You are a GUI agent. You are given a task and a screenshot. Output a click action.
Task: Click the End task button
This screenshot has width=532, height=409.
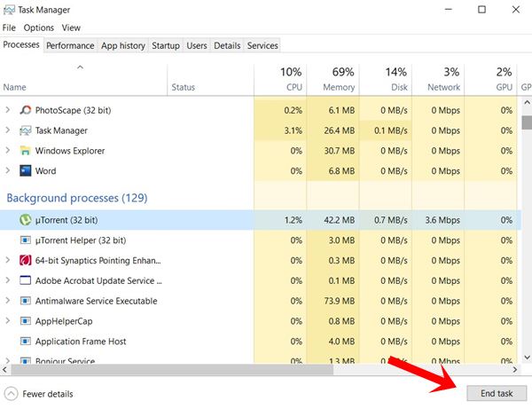497,393
